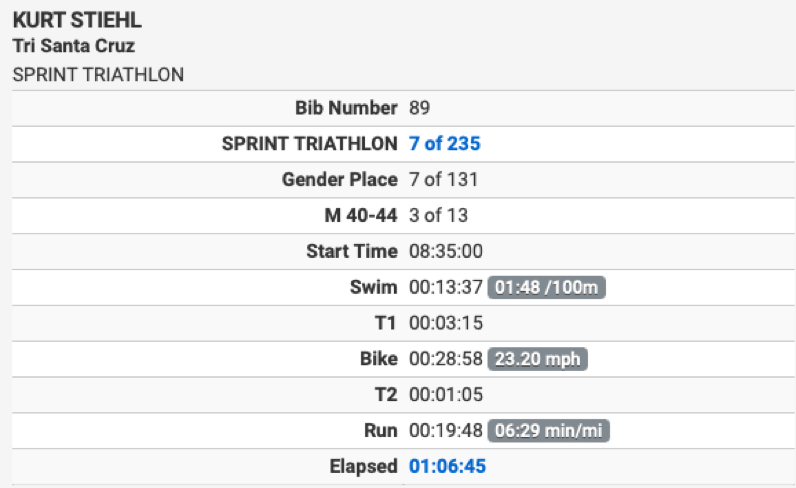This screenshot has height=488, width=796.
Task: Select the 23.20 mph bike speed badge
Action: click(537, 359)
